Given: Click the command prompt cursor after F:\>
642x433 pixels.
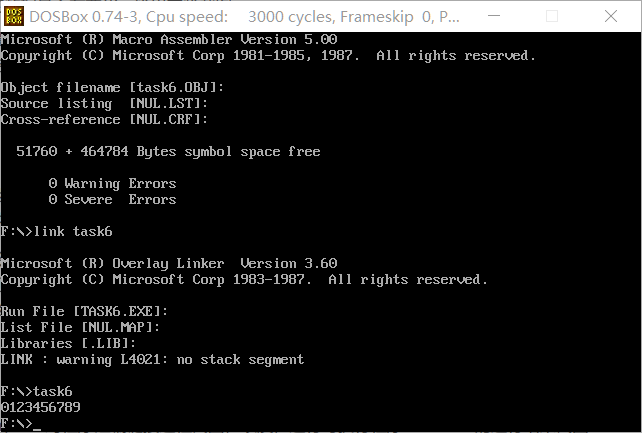Looking at the screenshot, I should (x=37, y=424).
